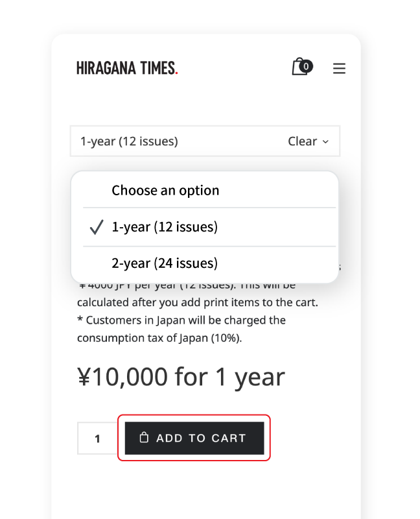
Task: Open the shopping cart bag icon
Action: pyautogui.click(x=299, y=67)
